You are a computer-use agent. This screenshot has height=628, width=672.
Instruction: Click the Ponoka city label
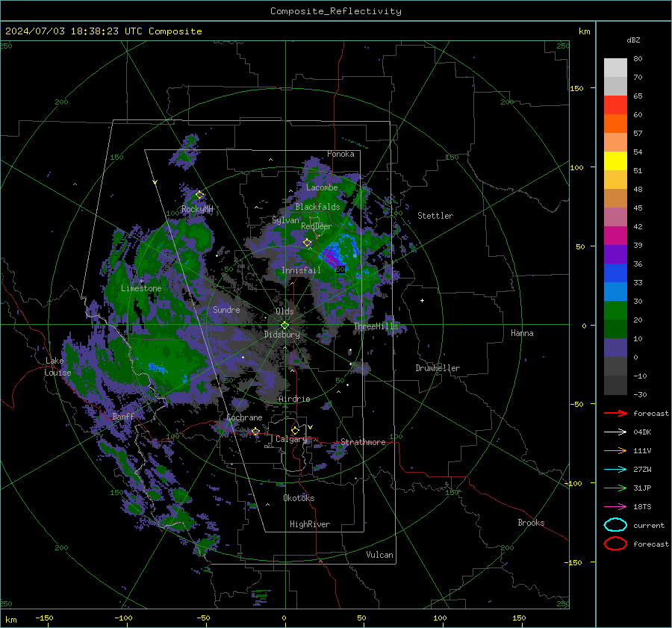click(x=340, y=154)
